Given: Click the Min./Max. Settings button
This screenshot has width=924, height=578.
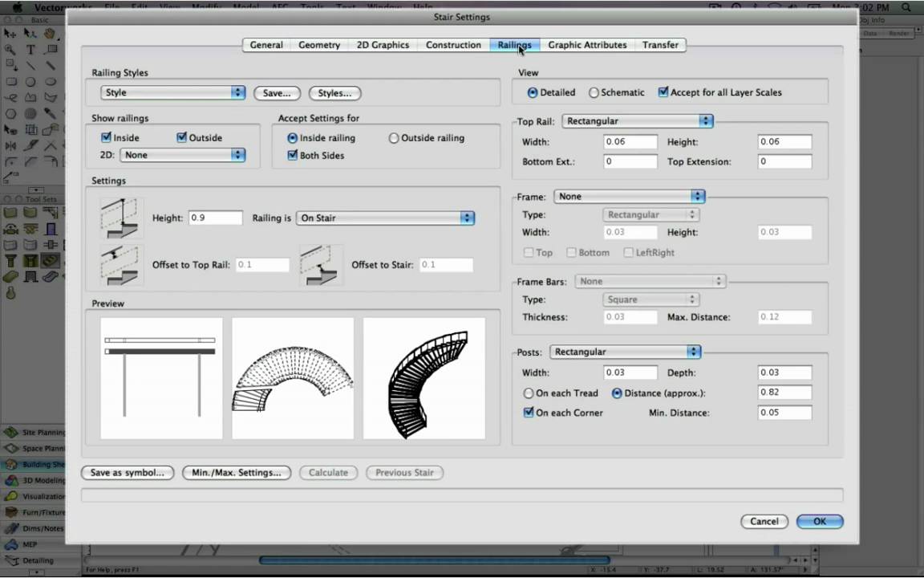Looking at the screenshot, I should coord(237,472).
